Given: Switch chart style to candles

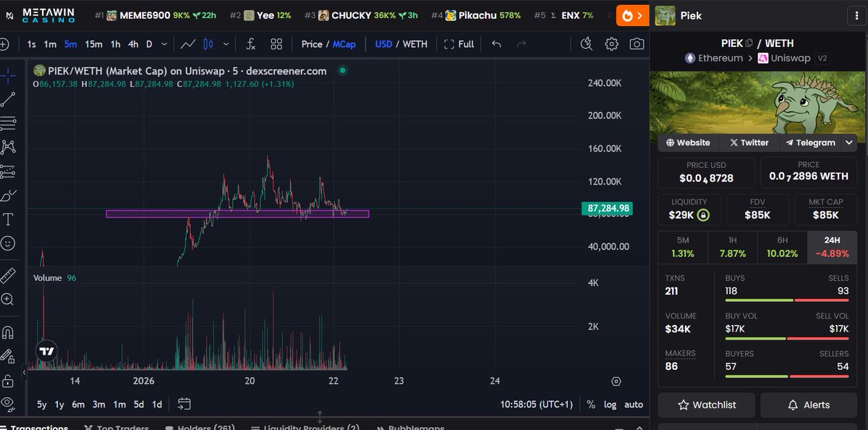Looking at the screenshot, I should tap(209, 44).
